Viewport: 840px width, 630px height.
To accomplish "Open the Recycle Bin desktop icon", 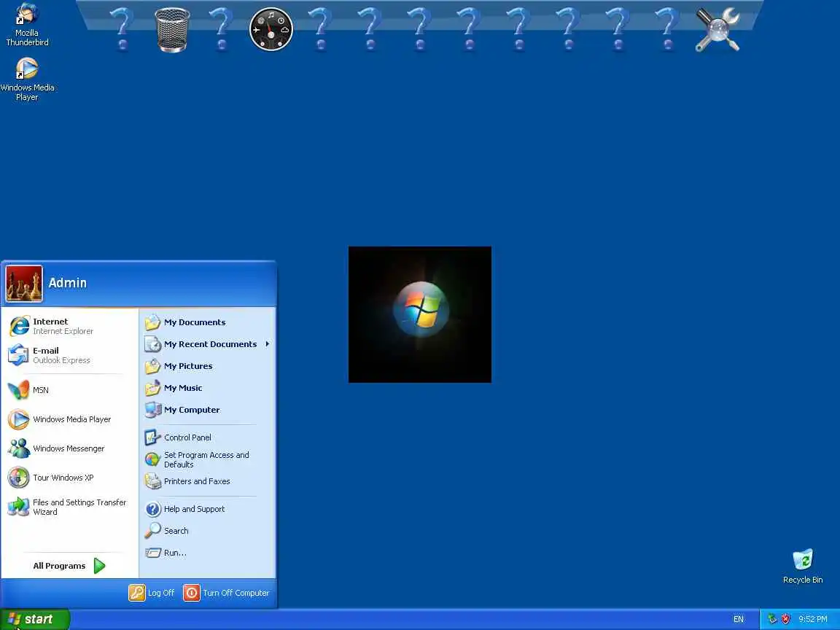I will pos(803,567).
